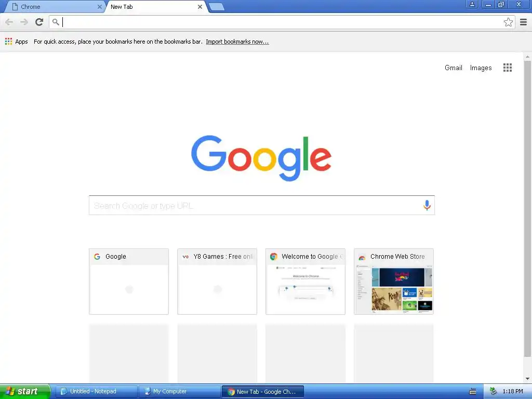Screen dimensions: 532x399
Task: Open the Welcome to Google Chrome tile
Action: coord(305,282)
